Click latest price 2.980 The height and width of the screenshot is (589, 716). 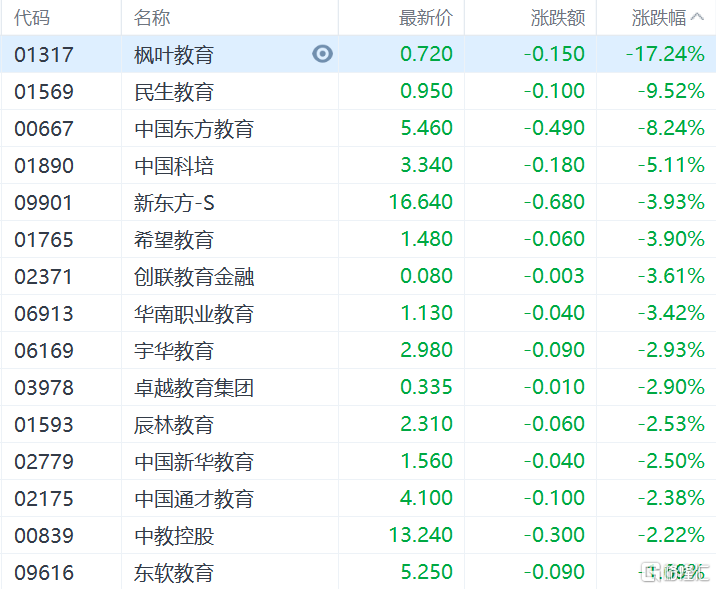[x=426, y=350]
